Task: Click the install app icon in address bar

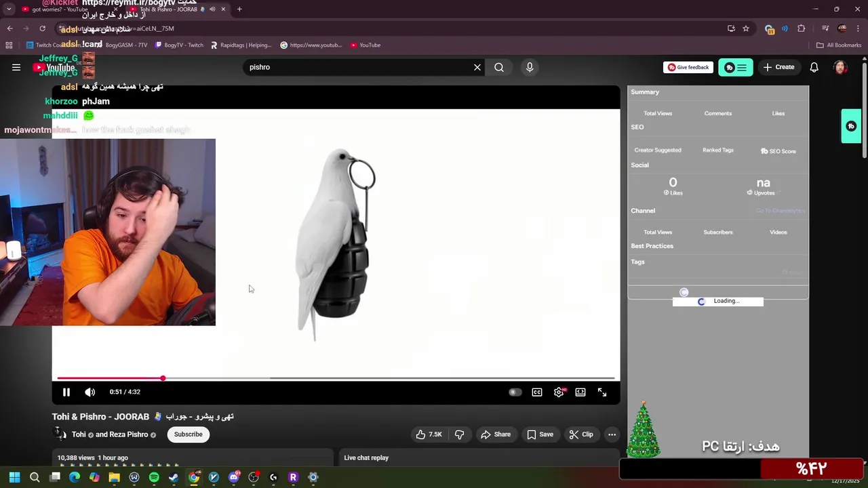Action: coord(731,28)
